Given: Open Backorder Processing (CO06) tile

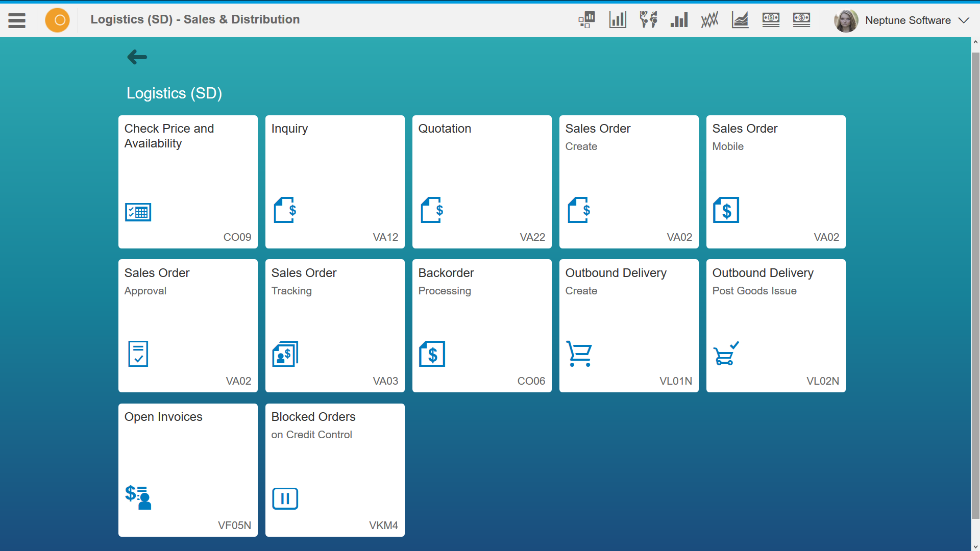Looking at the screenshot, I should pos(481,325).
